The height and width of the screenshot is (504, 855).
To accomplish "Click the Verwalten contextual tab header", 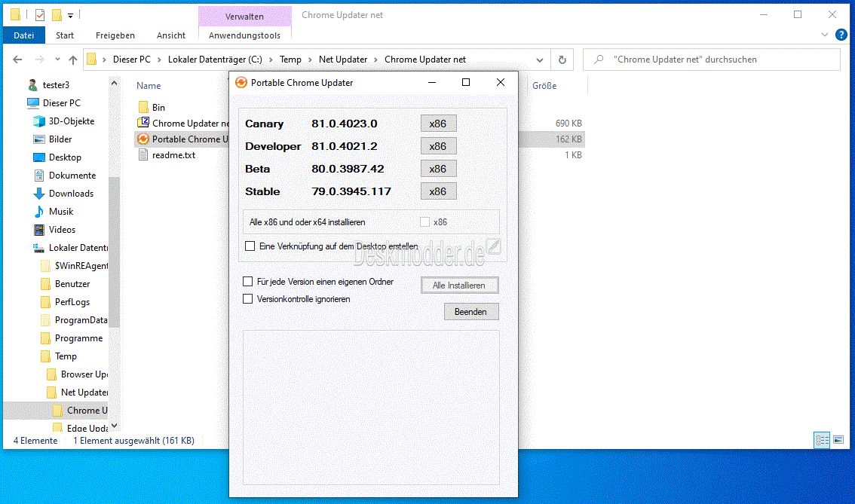I will click(245, 17).
